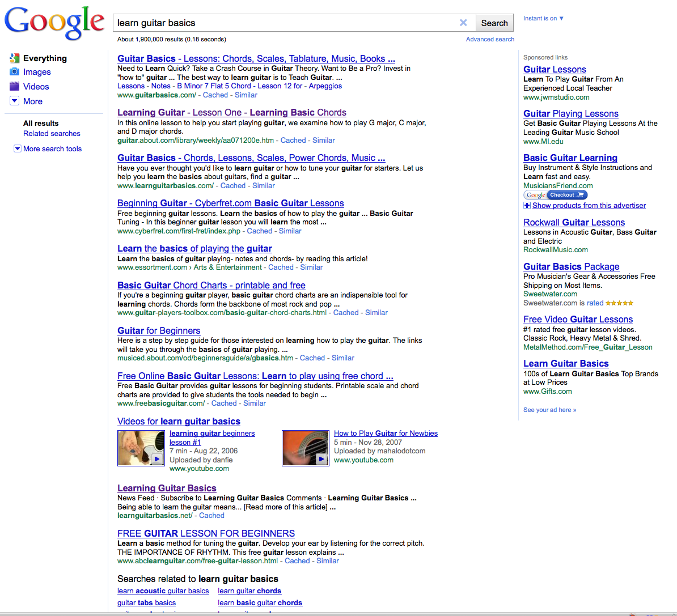Open Beginning Guitar - Cyberfret.com result
Image resolution: width=677 pixels, height=616 pixels.
231,203
